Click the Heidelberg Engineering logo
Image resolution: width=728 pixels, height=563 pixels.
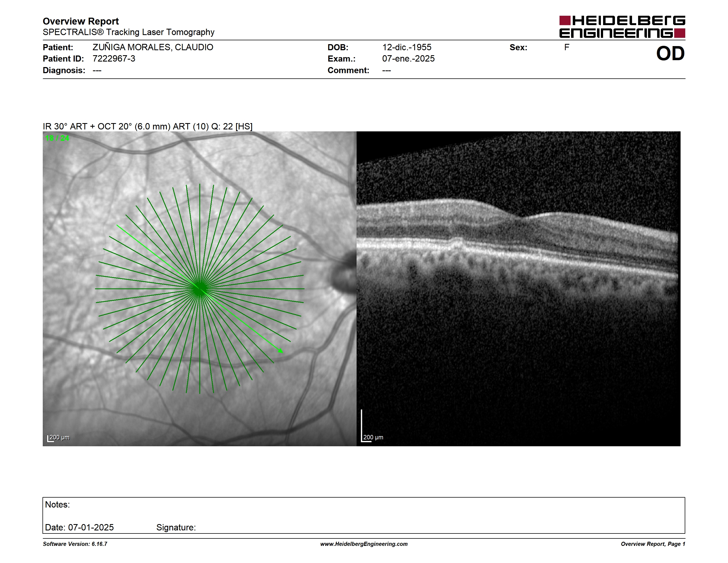coord(622,27)
